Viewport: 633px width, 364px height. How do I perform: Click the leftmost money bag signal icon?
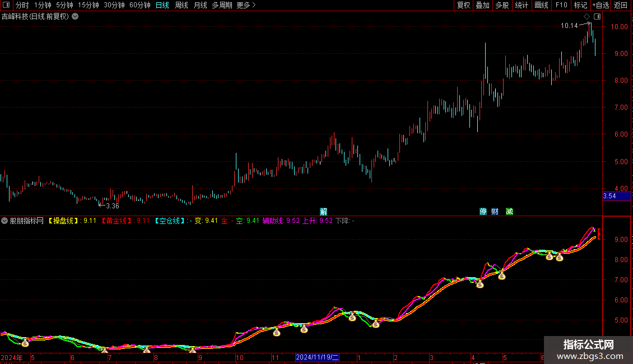25,343
